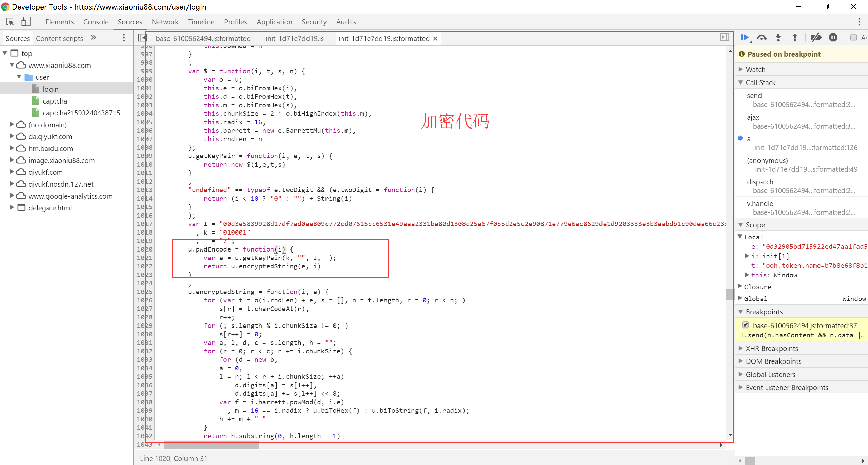Toggle the device toolbar icon
The height and width of the screenshot is (465, 868).
tap(26, 22)
